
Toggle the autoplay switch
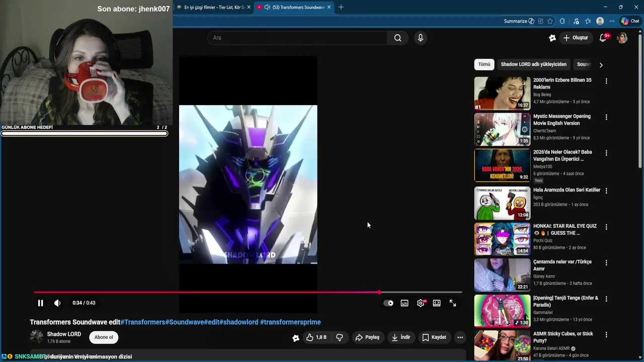point(388,303)
